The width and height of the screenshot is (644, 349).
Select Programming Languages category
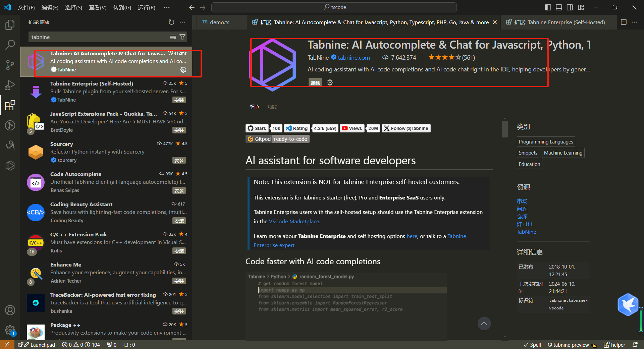[546, 142]
